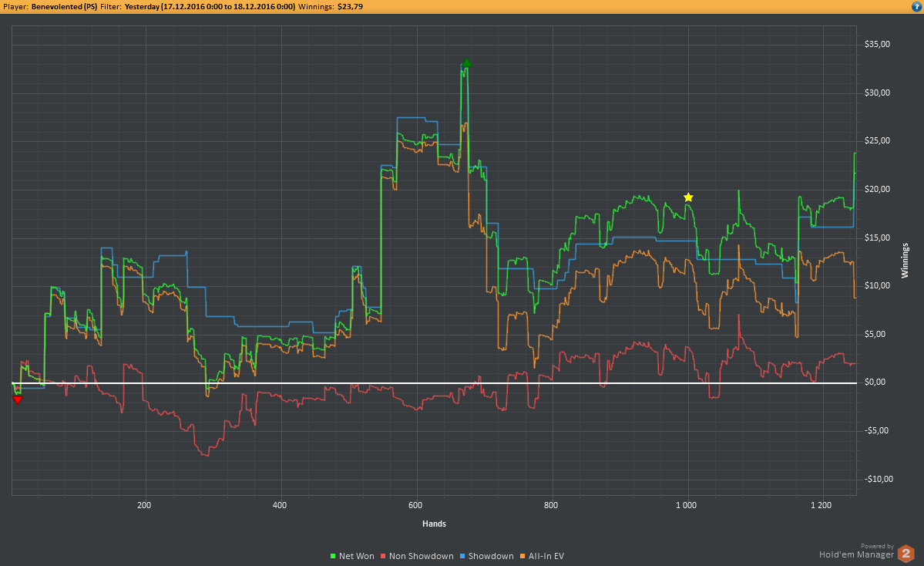This screenshot has width=924, height=566.
Task: Toggle the All-In EV legend entry
Action: [542, 556]
